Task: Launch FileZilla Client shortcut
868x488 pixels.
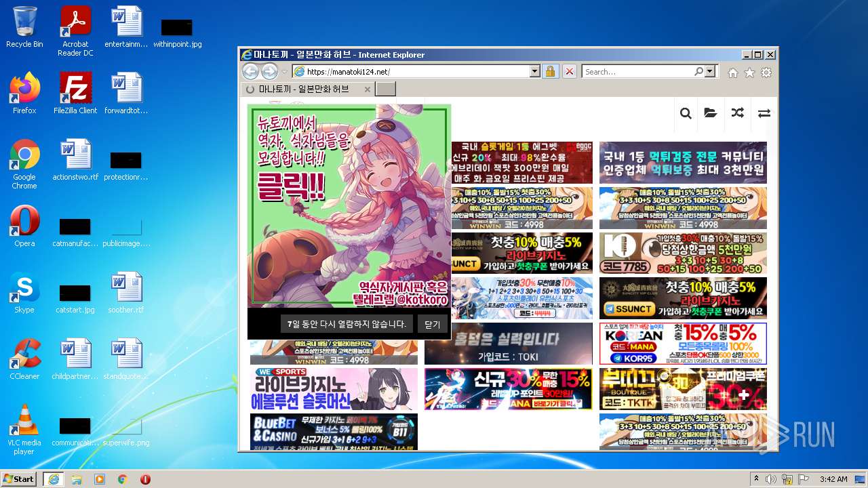Action: pos(75,94)
